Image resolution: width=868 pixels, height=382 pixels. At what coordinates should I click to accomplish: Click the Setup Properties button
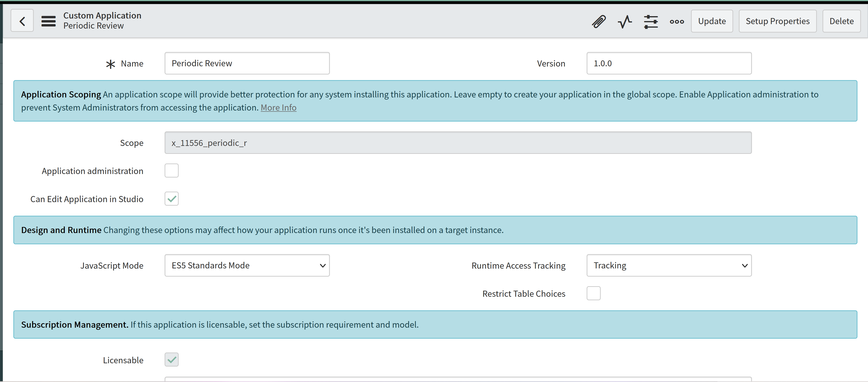(x=777, y=21)
